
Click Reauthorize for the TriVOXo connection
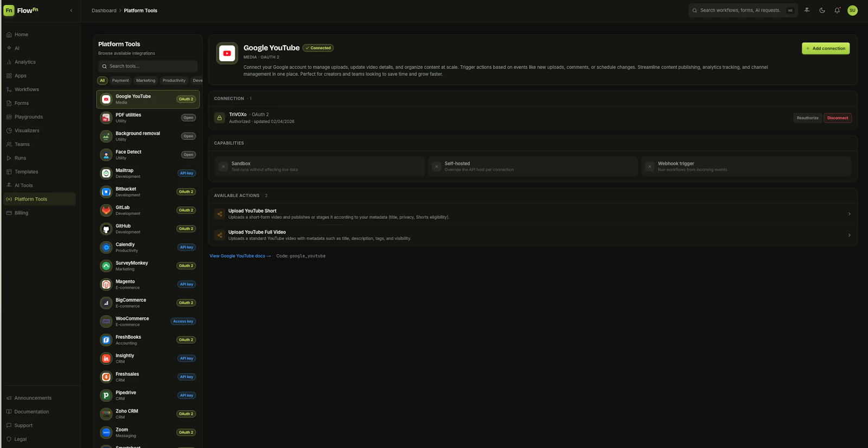pyautogui.click(x=807, y=118)
